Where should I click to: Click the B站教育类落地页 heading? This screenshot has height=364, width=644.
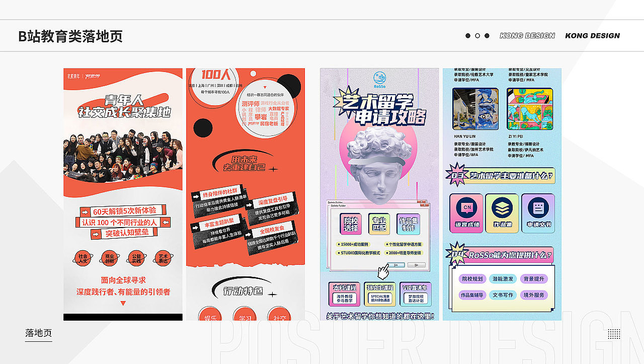click(x=70, y=36)
